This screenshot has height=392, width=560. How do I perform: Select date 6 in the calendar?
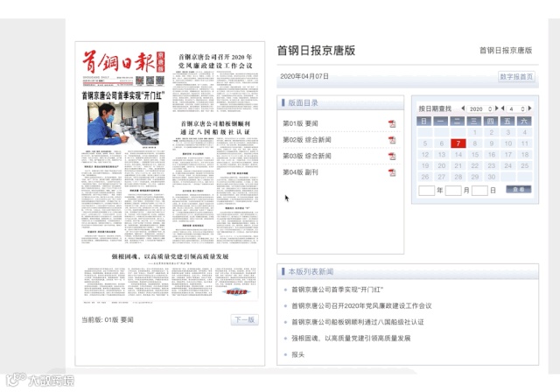[442, 143]
